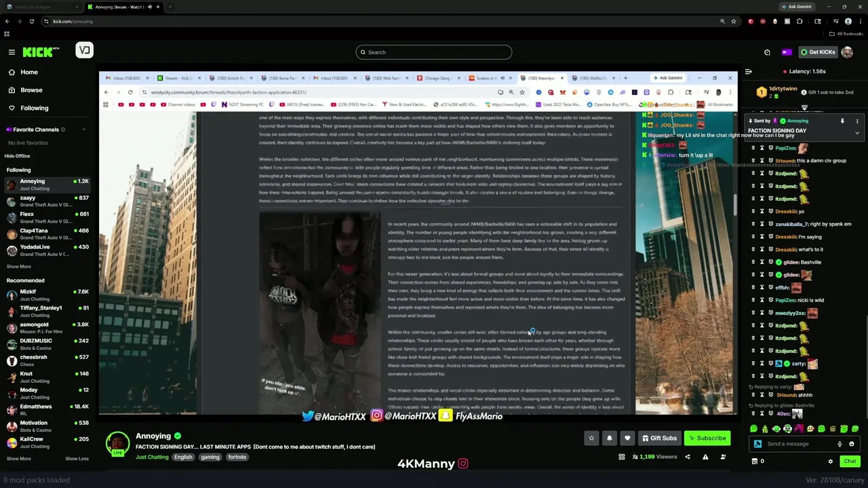Click the Kick app square icon beside logo
Viewport: 868px width, 488px height.
pyautogui.click(x=85, y=51)
